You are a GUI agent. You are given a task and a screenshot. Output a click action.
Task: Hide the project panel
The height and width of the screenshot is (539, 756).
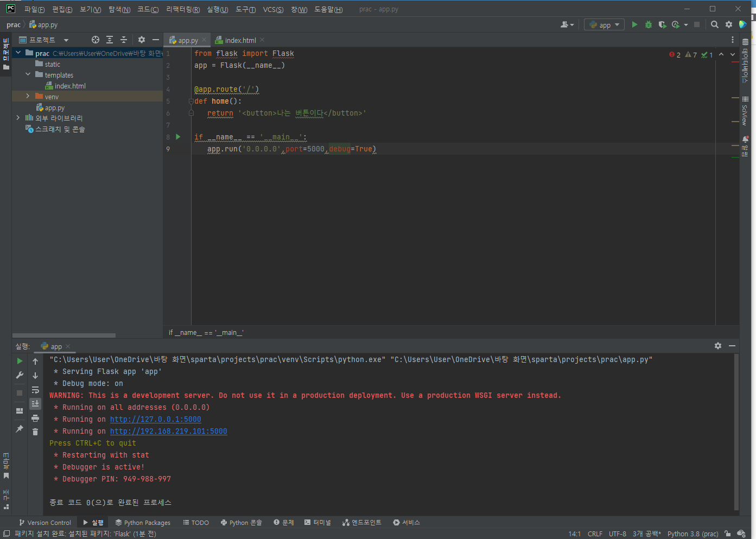point(156,40)
